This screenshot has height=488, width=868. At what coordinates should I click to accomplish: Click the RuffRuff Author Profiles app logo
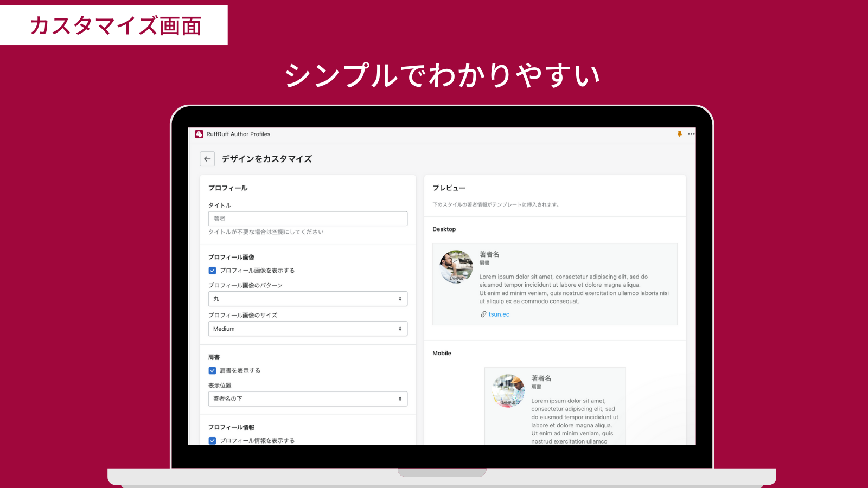(199, 134)
